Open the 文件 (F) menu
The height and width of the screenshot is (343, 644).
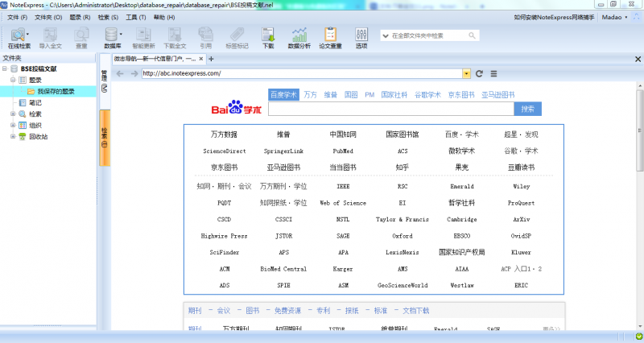(17, 17)
